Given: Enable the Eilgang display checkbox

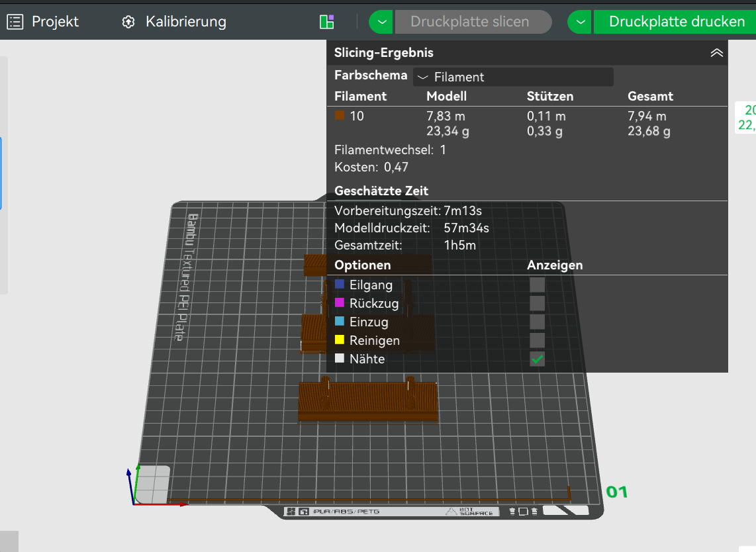Looking at the screenshot, I should click(537, 285).
